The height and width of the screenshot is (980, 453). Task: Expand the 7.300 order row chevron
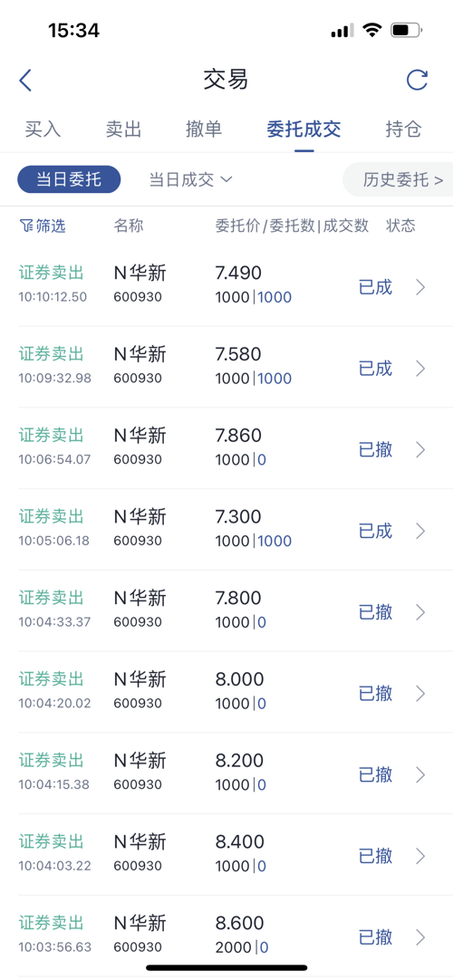click(420, 531)
